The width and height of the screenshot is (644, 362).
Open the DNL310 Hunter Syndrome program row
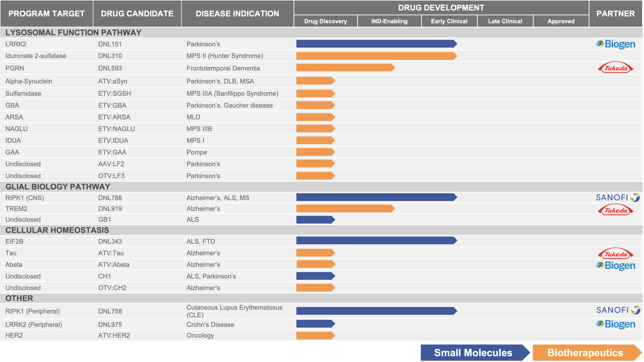[225, 56]
